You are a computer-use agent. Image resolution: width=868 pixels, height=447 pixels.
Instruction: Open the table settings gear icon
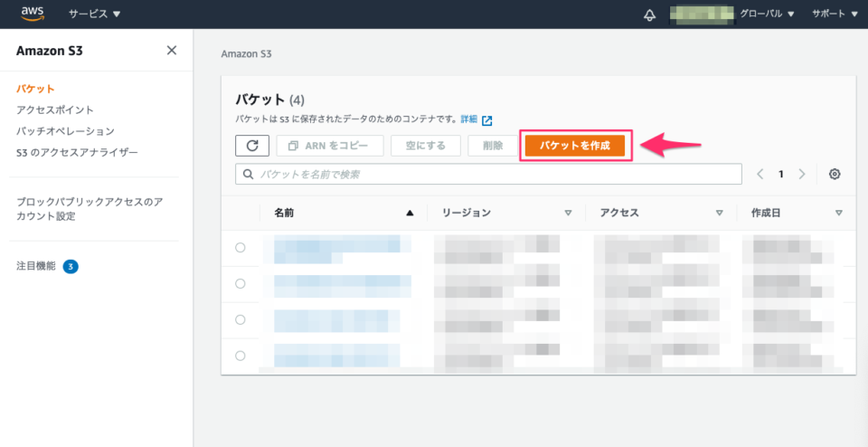835,174
